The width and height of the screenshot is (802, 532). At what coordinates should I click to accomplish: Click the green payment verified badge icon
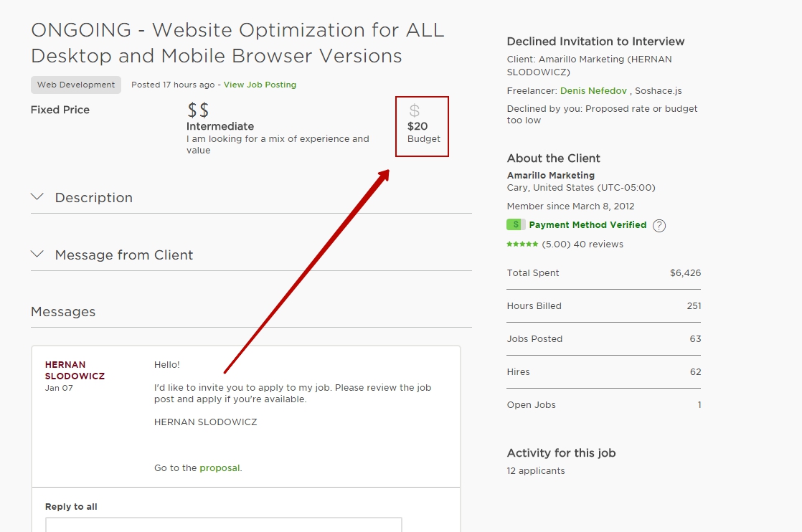click(516, 224)
